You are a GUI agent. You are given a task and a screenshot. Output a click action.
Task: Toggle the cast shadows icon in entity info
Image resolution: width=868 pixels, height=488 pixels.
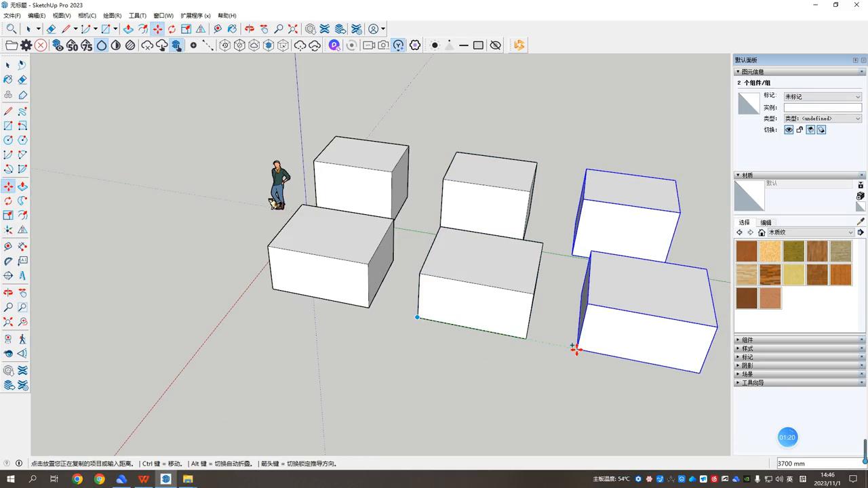[x=810, y=130]
